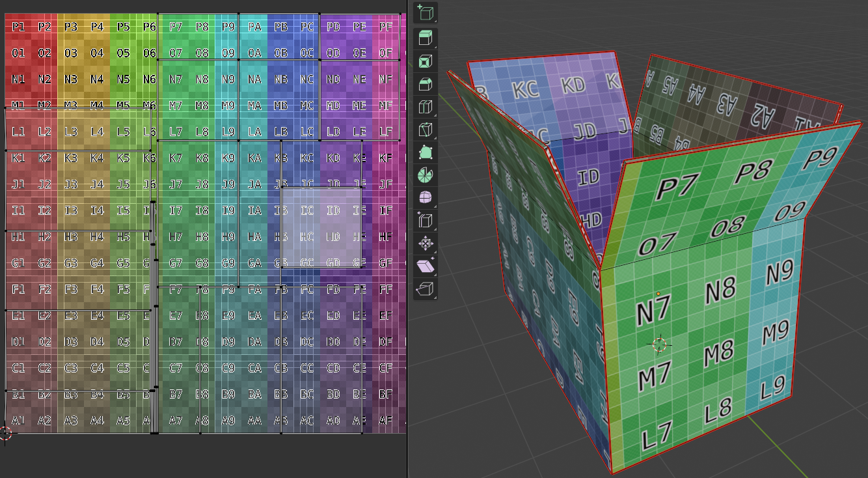The image size is (868, 478).
Task: Activate the Shear tool
Action: [x=425, y=266]
